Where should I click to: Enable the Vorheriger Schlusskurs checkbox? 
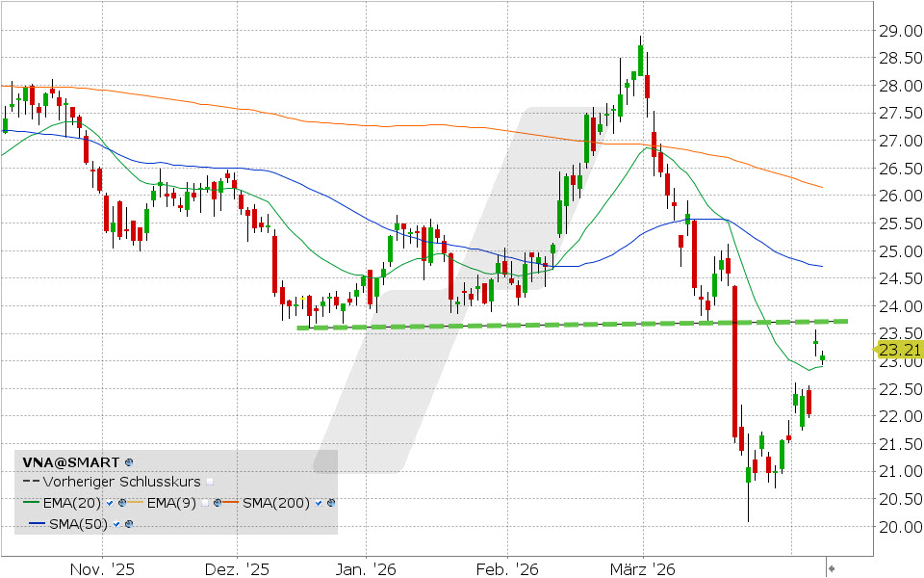click(x=210, y=483)
